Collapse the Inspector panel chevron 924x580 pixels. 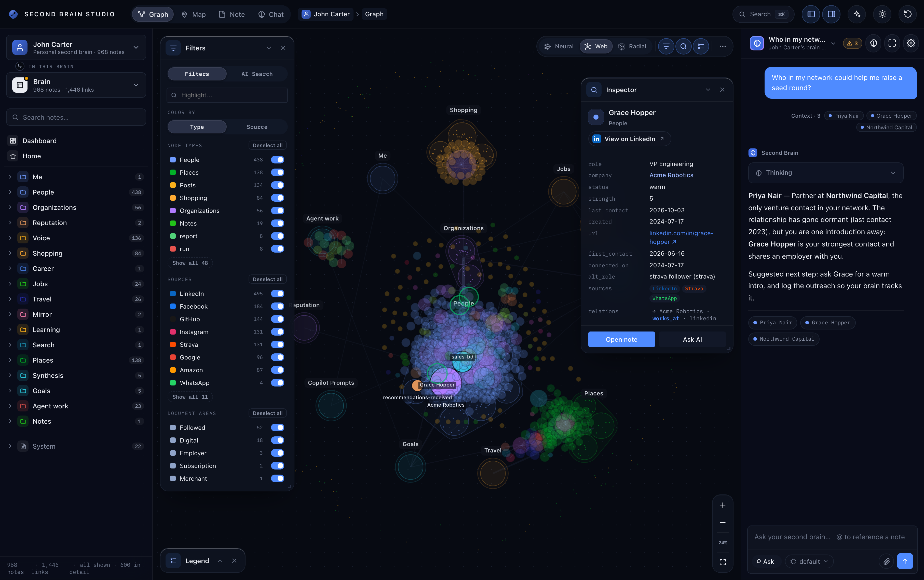[x=708, y=90]
